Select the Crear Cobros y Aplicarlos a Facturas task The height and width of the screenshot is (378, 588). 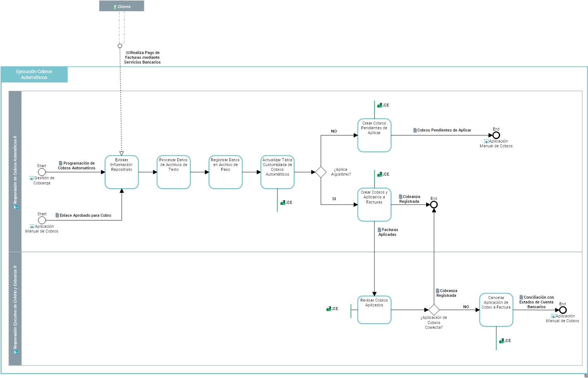[374, 205]
